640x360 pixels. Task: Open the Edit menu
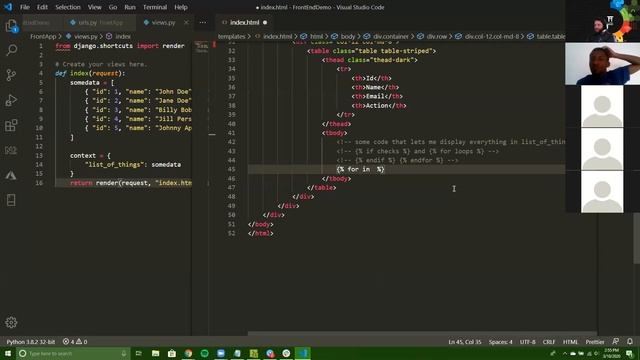tap(42, 7)
